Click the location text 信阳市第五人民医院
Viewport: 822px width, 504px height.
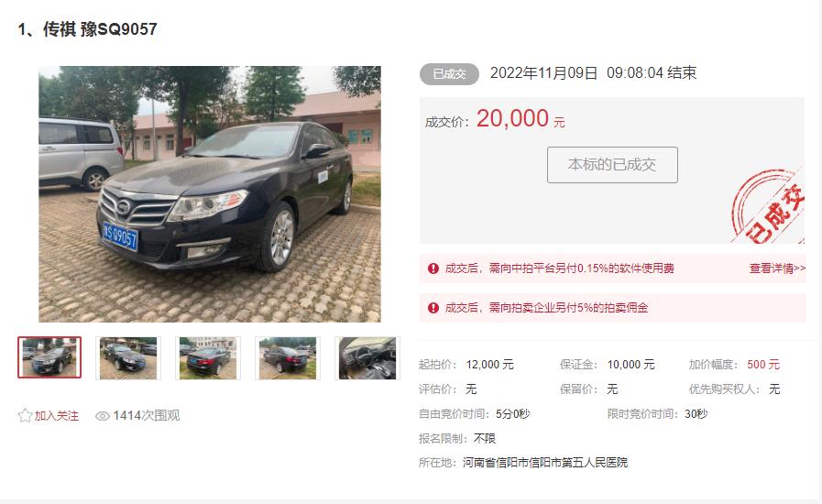click(x=578, y=463)
